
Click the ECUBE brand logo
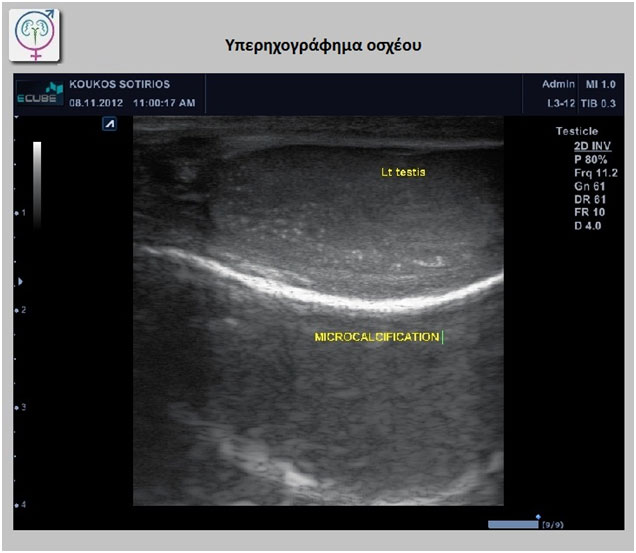[x=40, y=94]
